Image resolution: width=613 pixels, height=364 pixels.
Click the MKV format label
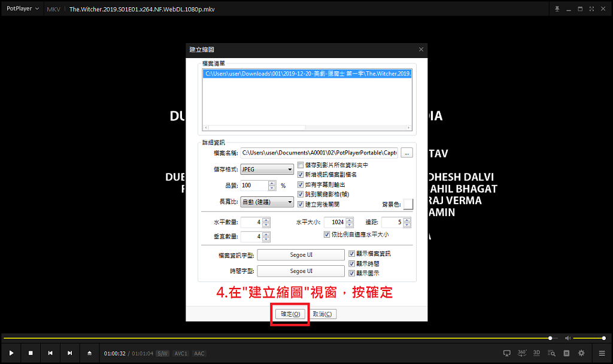[53, 9]
